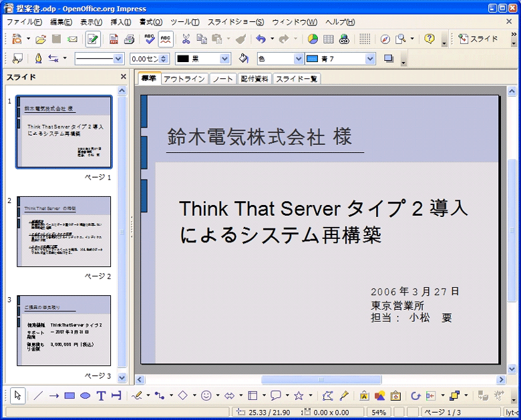This screenshot has height=420, width=521.
Task: Open the area fill type dropdown showing 色
Action: click(298, 59)
